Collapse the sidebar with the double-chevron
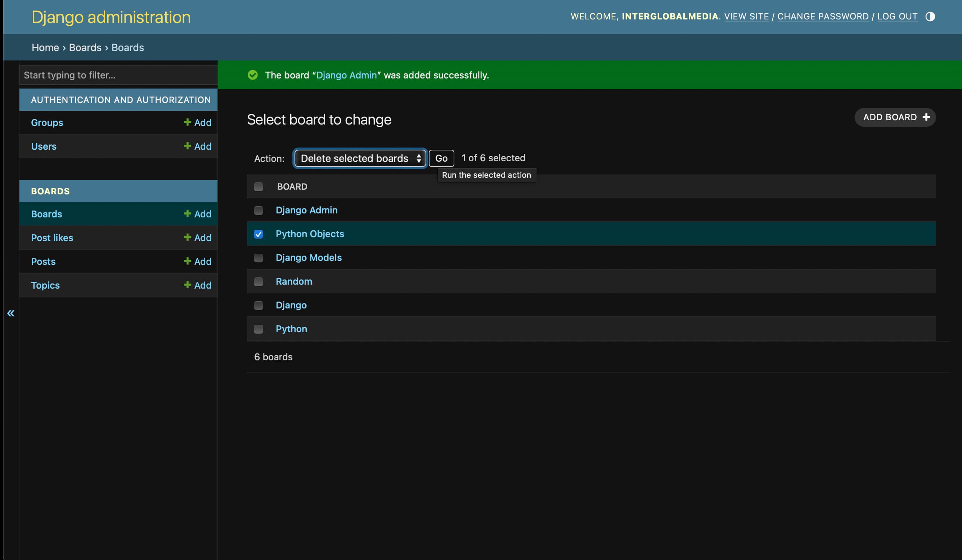Screen dimensions: 962x560 (11, 313)
